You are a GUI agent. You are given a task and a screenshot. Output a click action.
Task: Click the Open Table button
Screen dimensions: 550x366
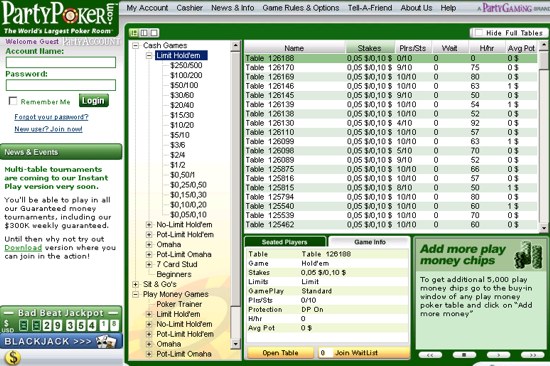pyautogui.click(x=281, y=353)
